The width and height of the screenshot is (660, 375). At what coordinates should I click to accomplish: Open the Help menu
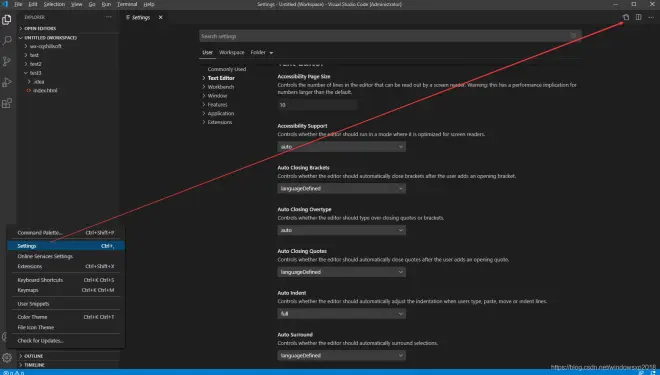coord(149,4)
